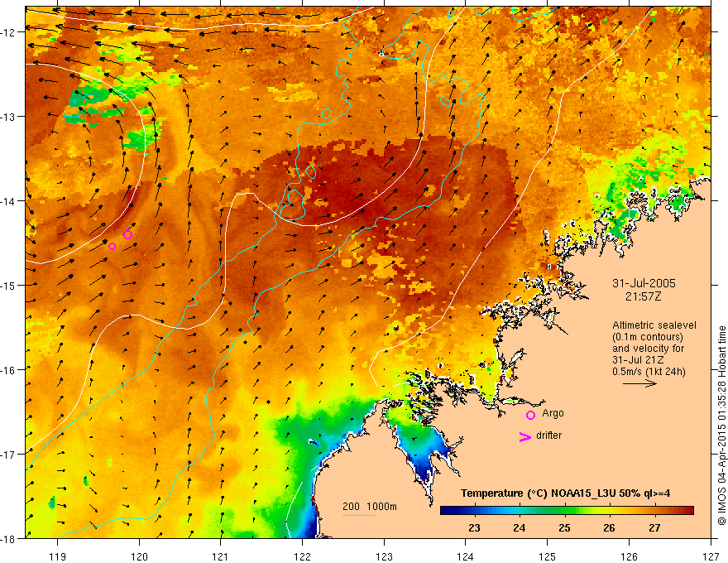The image size is (728, 563).
Task: Click the temperature color bar
Action: (x=567, y=511)
